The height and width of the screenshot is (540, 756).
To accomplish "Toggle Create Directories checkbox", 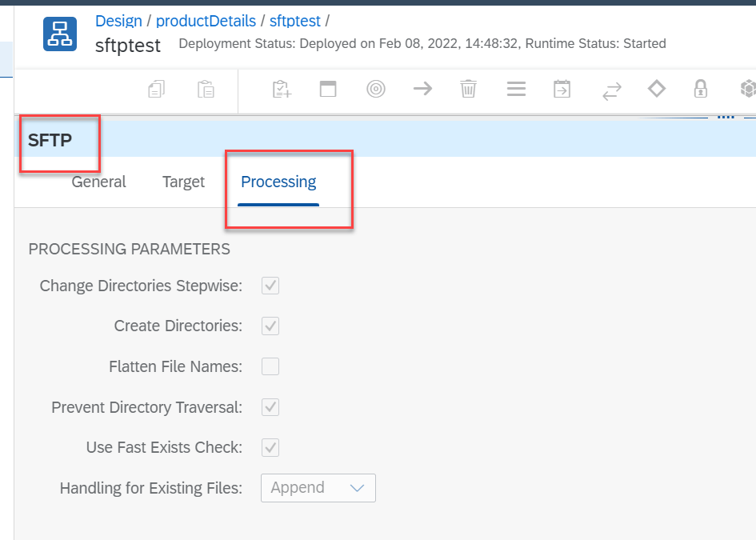I will point(270,326).
